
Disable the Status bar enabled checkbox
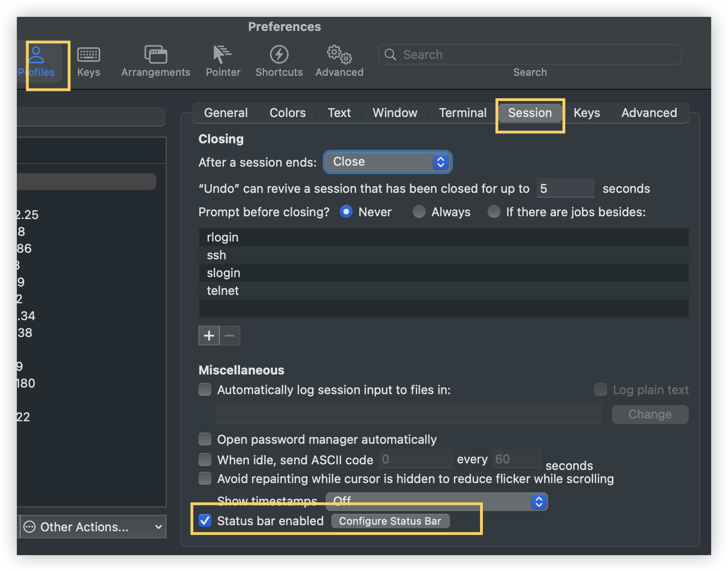pyautogui.click(x=205, y=521)
